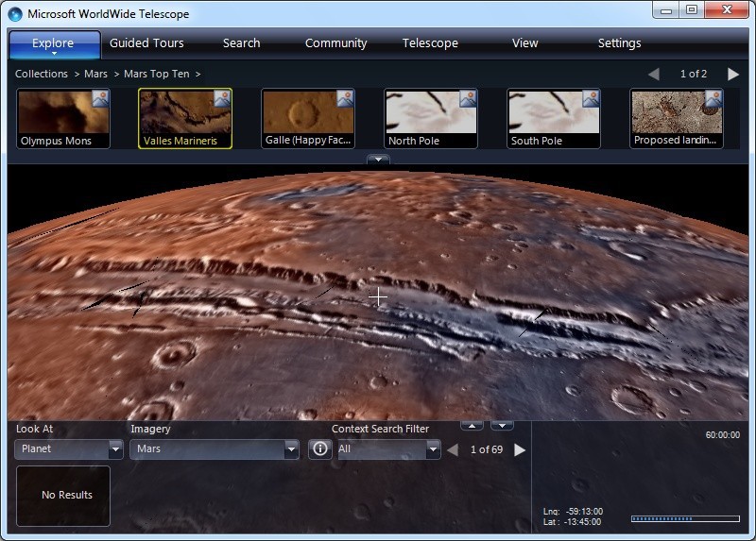Click the Lat -13:45:00 readout
This screenshot has width=756, height=541.
coord(572,522)
